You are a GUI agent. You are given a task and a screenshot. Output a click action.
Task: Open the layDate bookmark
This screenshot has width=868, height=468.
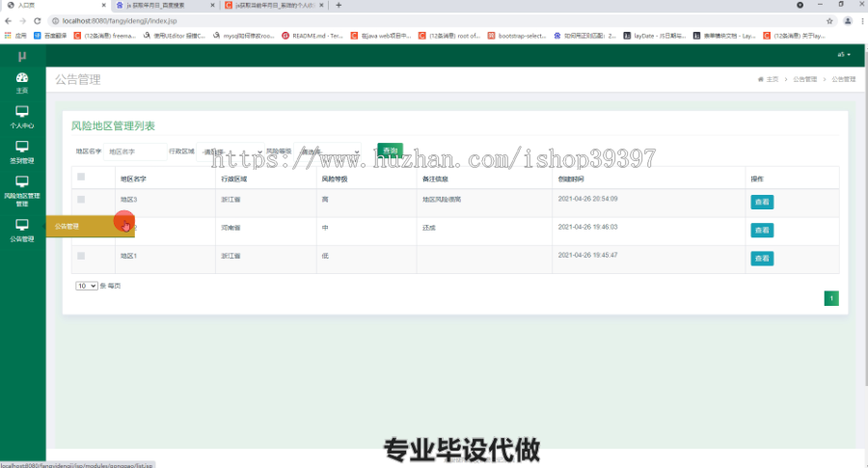(x=654, y=36)
